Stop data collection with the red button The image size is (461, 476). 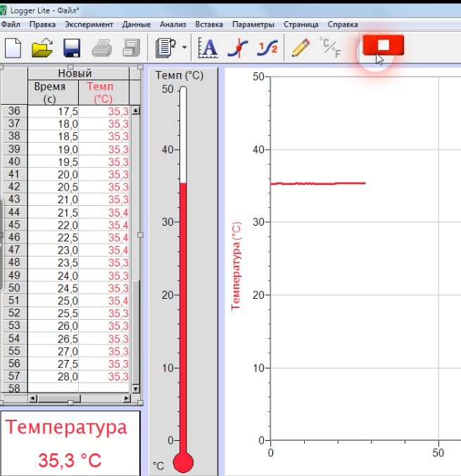[383, 46]
